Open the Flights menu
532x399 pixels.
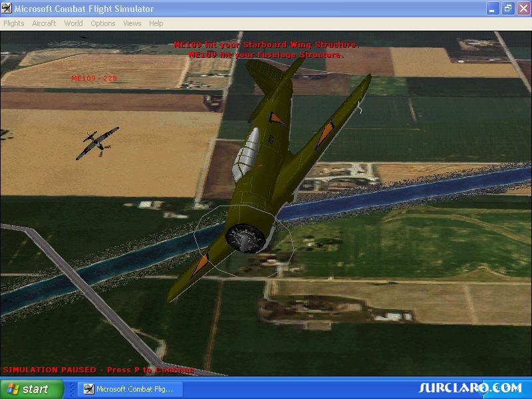click(14, 23)
